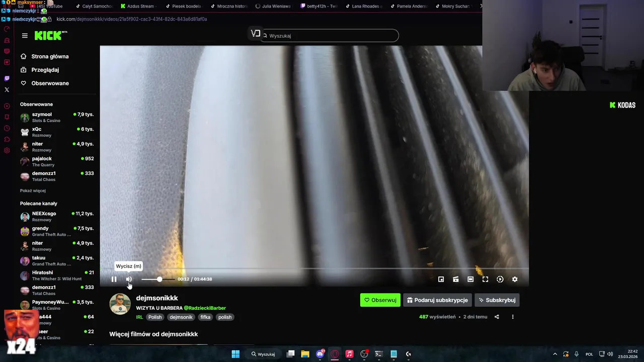
Task: Open Twitch in the Opera sidebar
Action: click(x=7, y=78)
